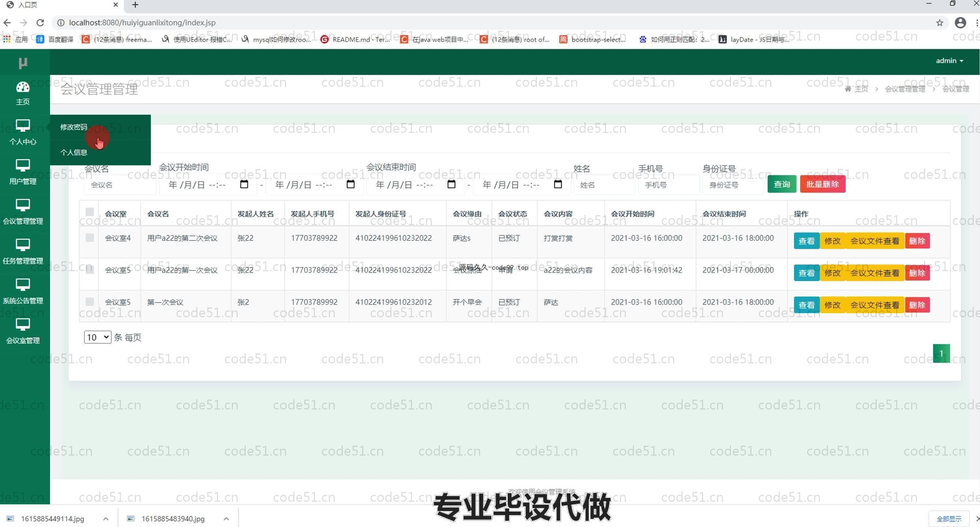The height and width of the screenshot is (527, 980).
Task: Open 百度翻译 bookmark
Action: [x=55, y=39]
